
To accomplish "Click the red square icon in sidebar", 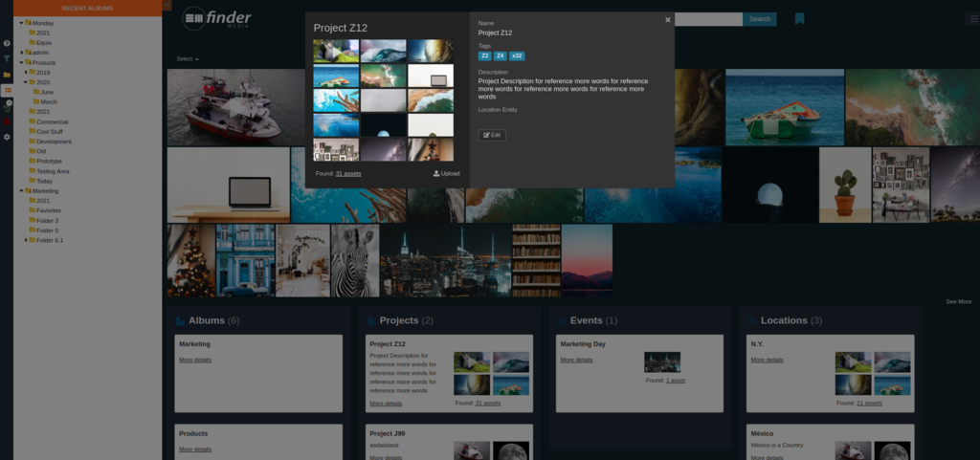I will 7,121.
